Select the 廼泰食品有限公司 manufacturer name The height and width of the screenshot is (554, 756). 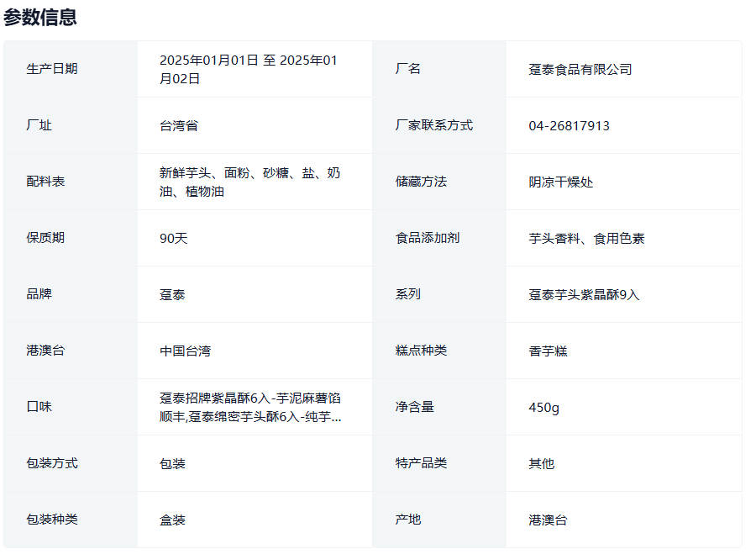click(580, 70)
